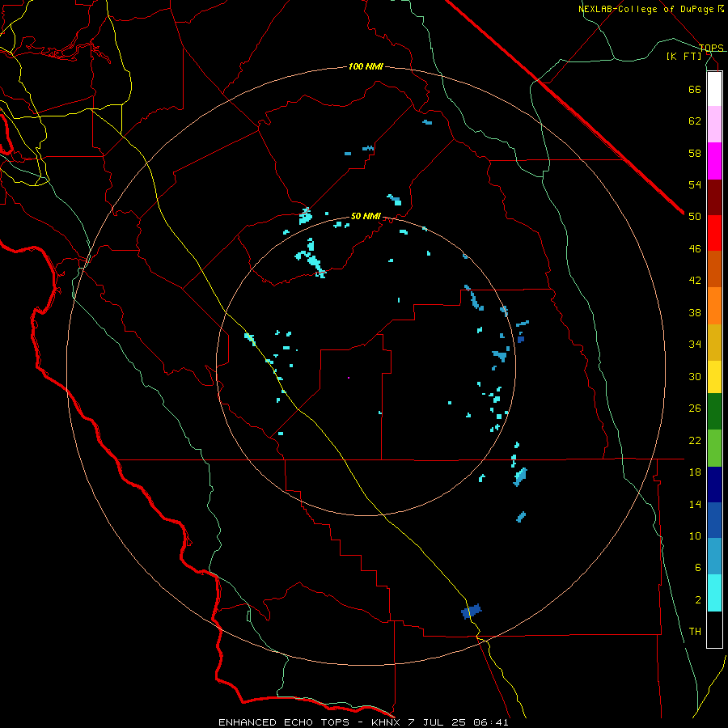Image resolution: width=728 pixels, height=728 pixels.
Task: Click the 'TH' legend label
Action: point(695,632)
